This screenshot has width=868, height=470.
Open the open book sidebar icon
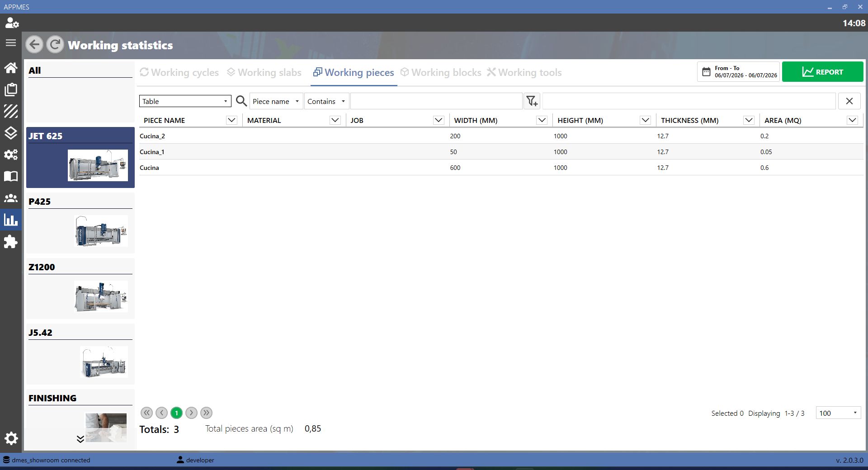[x=11, y=176]
